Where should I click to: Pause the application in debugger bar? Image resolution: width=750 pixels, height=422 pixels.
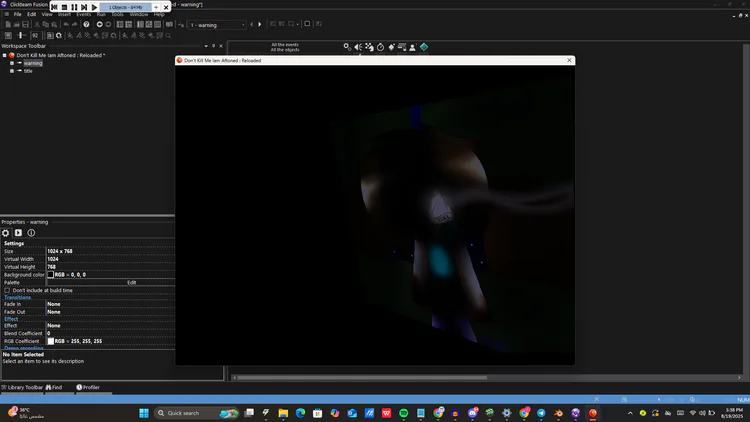[74, 7]
